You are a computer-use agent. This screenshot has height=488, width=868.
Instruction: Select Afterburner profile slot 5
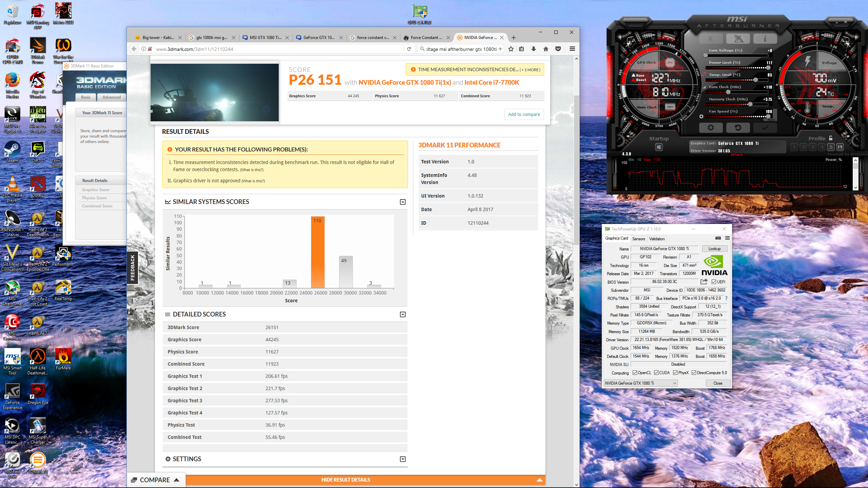pos(831,147)
